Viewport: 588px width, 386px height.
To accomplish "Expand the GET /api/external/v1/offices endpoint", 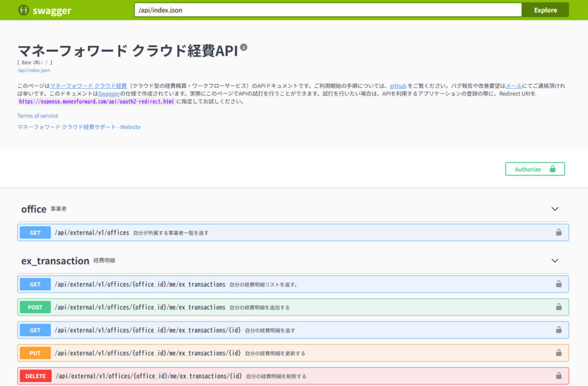I will [196, 232].
